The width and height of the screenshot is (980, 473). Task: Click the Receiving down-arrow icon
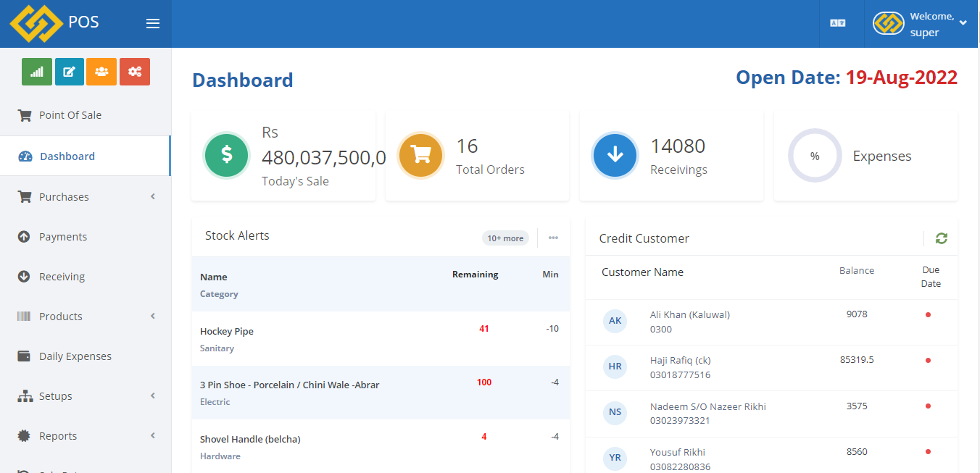tap(24, 277)
